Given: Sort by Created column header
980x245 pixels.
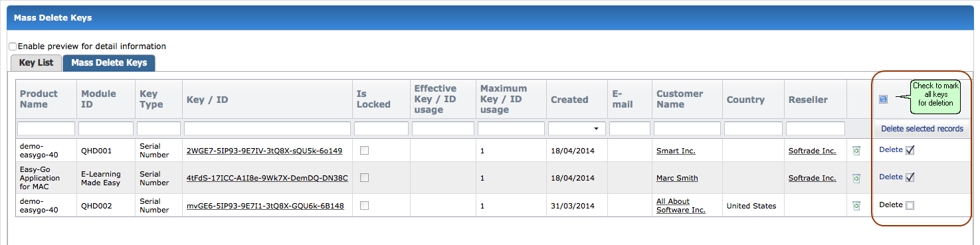Looking at the screenshot, I should click(x=569, y=100).
